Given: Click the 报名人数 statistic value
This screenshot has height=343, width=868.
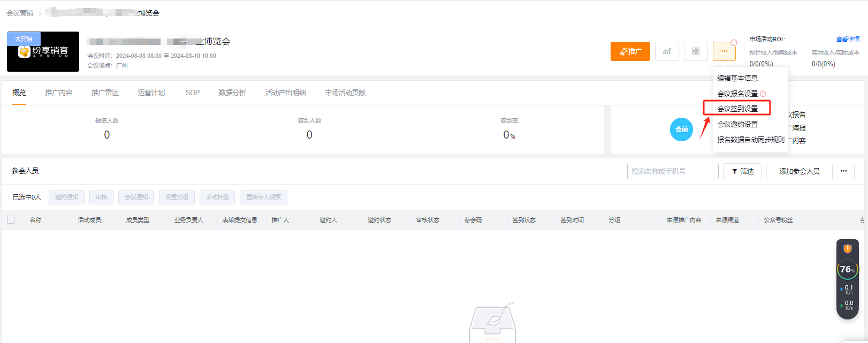Looking at the screenshot, I should tap(107, 135).
